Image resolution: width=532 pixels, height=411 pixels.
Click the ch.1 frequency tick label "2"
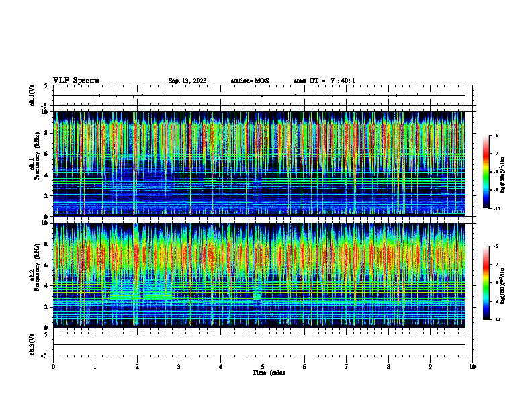pos(46,196)
